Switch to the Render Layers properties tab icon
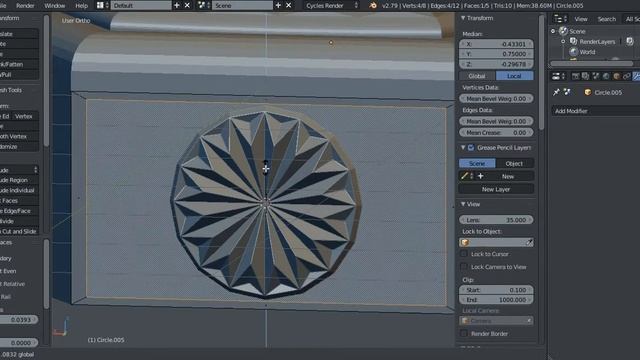640x360 pixels. 586,76
